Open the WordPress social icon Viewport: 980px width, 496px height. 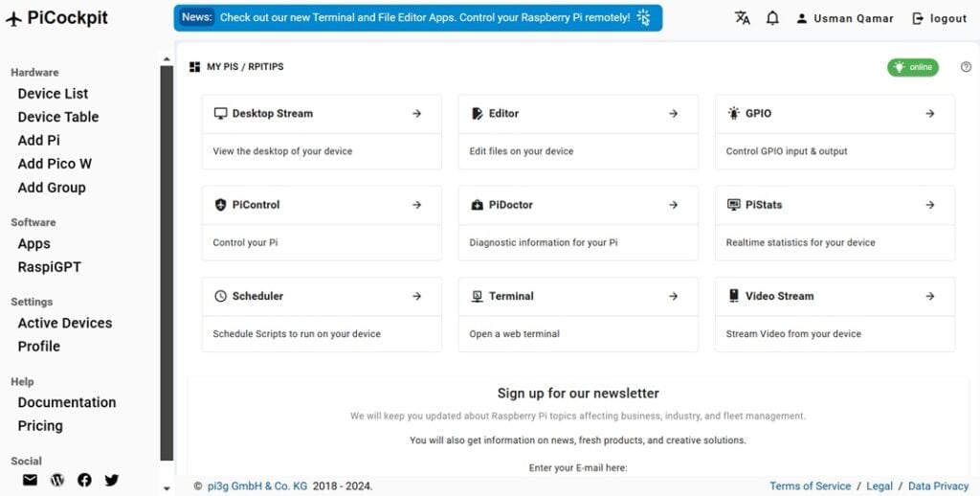pyautogui.click(x=57, y=480)
